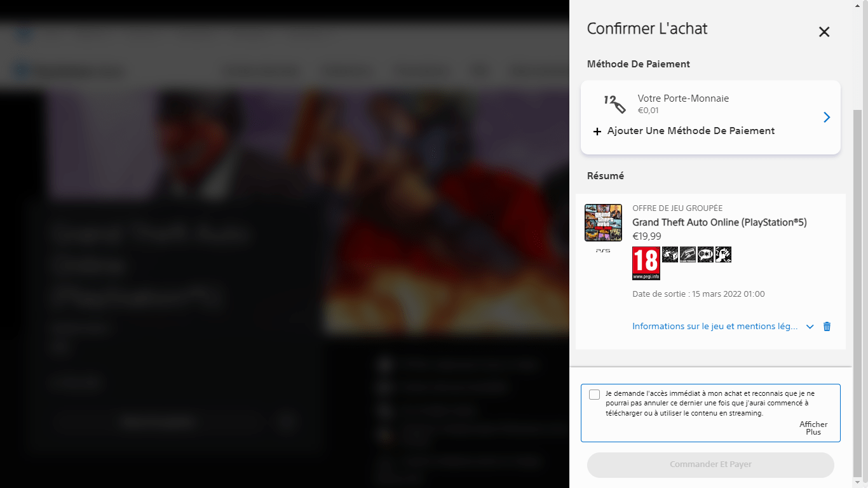
Task: Click the plus icon beside Ajouter
Action: 597,132
